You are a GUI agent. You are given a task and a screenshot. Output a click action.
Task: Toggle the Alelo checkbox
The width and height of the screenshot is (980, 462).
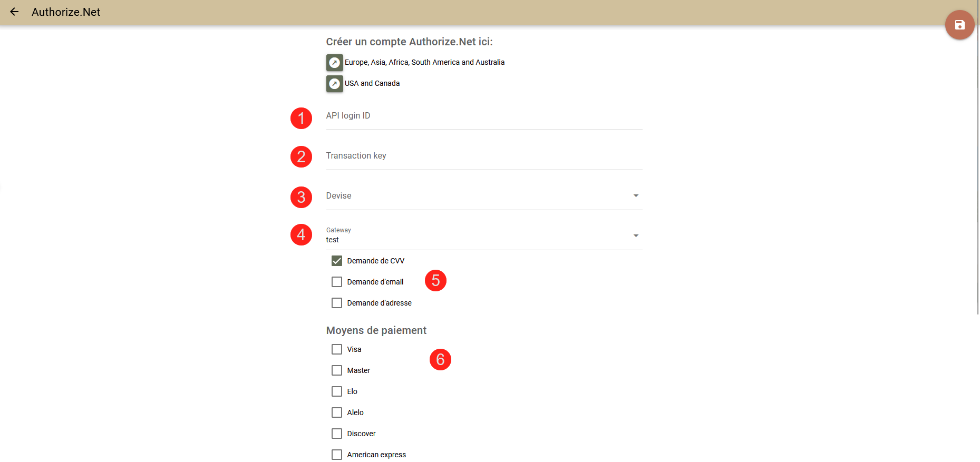point(337,412)
